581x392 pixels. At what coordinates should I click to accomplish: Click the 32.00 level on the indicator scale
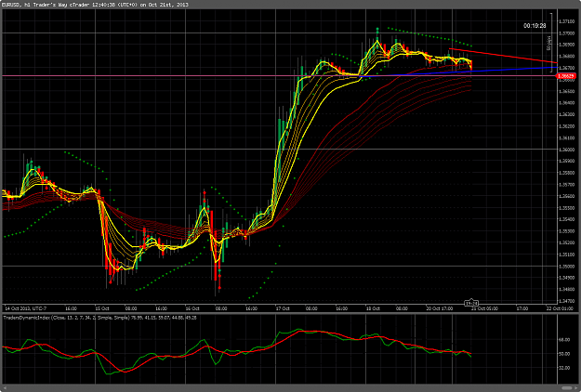point(566,368)
